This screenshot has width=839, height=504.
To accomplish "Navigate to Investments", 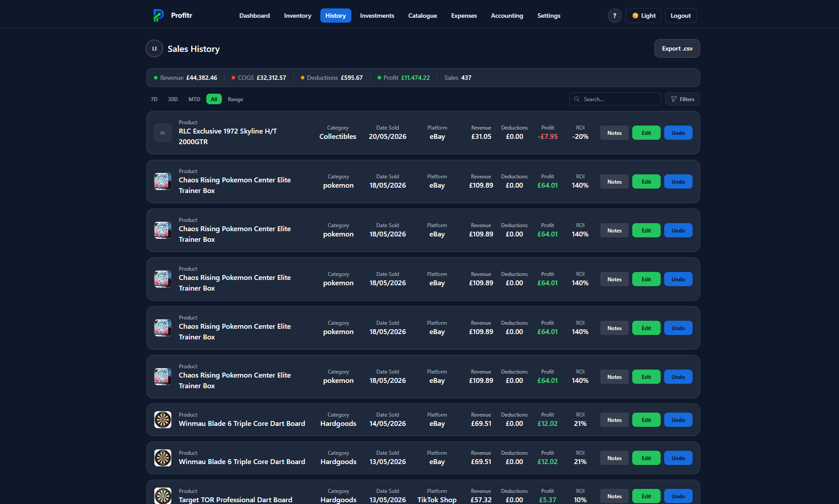I will (377, 16).
